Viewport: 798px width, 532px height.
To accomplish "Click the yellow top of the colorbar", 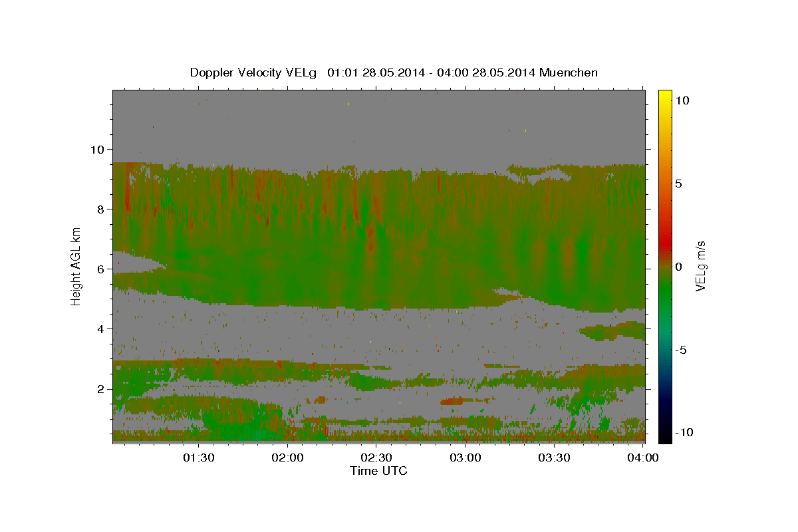I will coord(665,96).
